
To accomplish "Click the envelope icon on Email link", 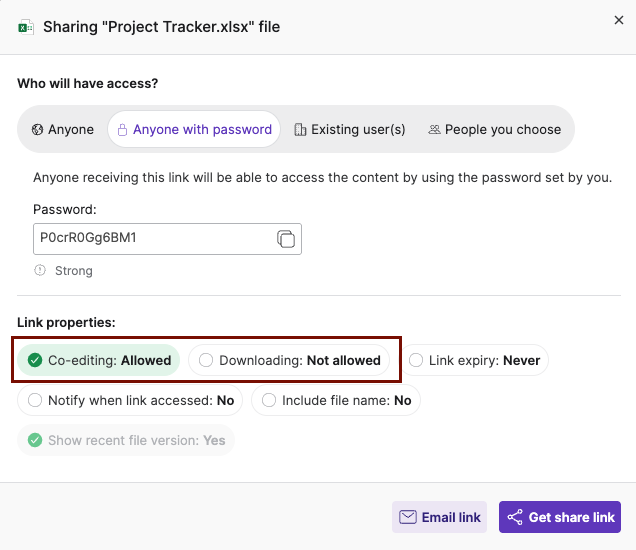I will (x=408, y=517).
